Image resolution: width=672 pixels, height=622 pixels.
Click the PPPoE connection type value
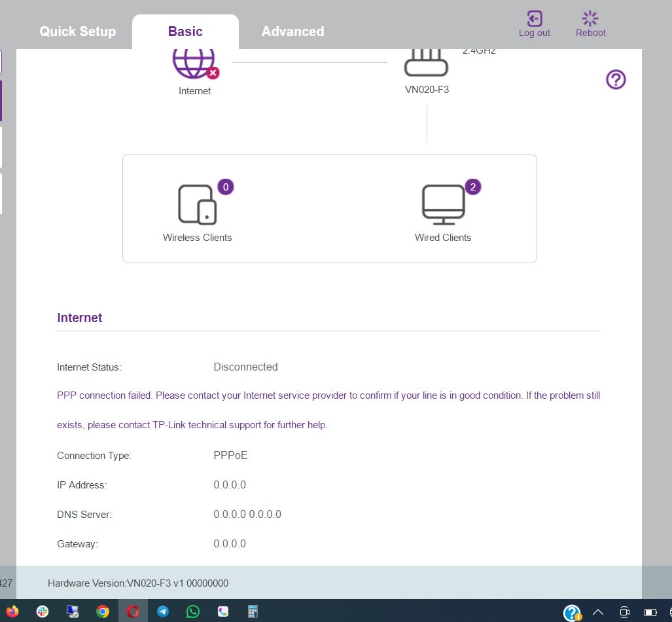[x=230, y=456]
